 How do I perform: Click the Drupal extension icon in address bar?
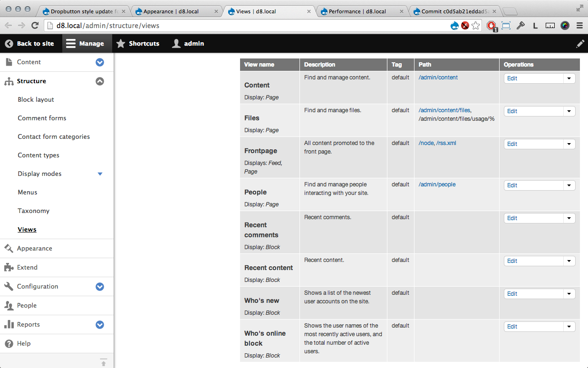454,26
